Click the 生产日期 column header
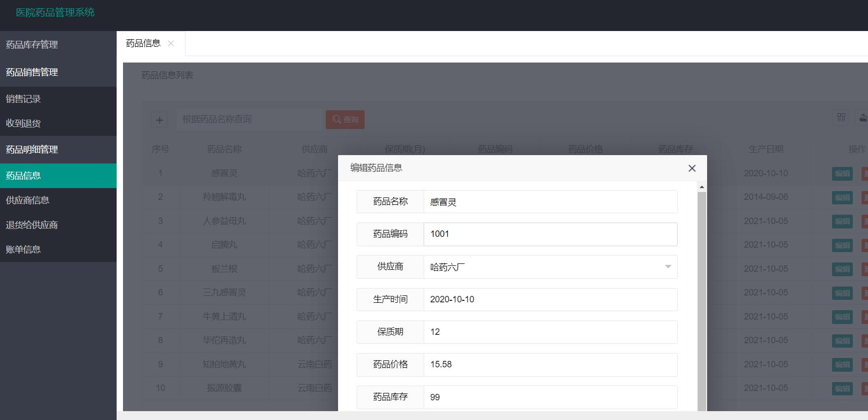This screenshot has height=420, width=868. 766,149
